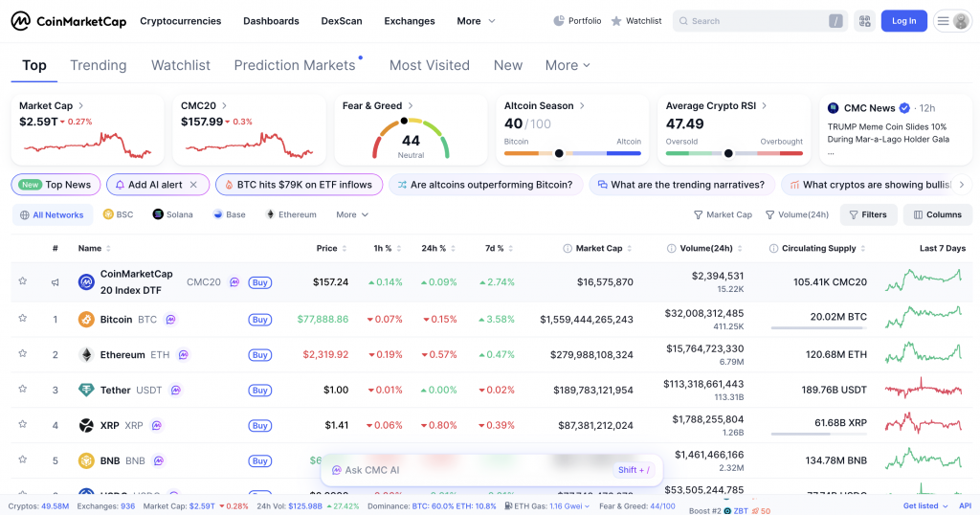Open the More tab dropdown beside New
980x515 pixels.
click(x=568, y=65)
